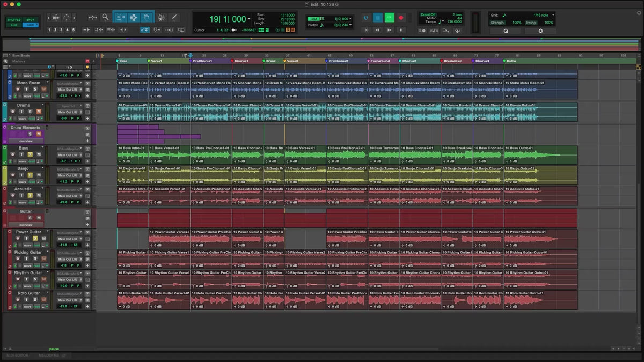The height and width of the screenshot is (362, 644).
Task: Select the Zoomer magnifying glass tool
Action: pyautogui.click(x=105, y=17)
